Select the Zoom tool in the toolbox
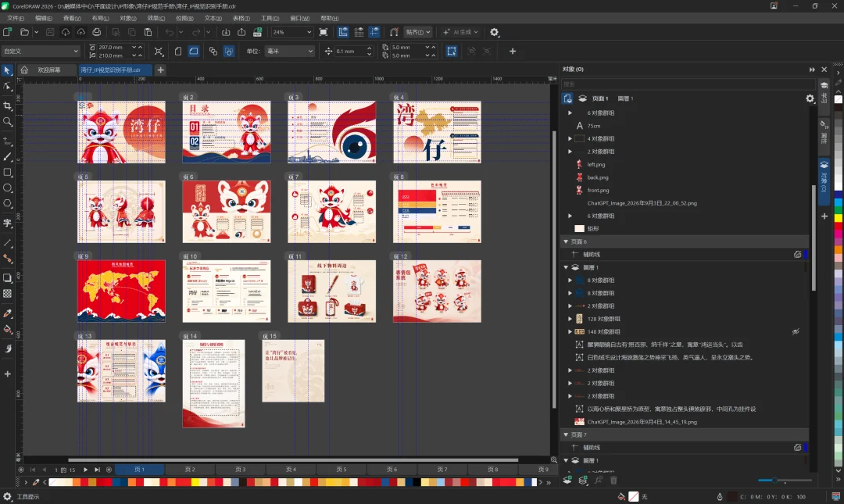844x504 pixels. point(8,122)
